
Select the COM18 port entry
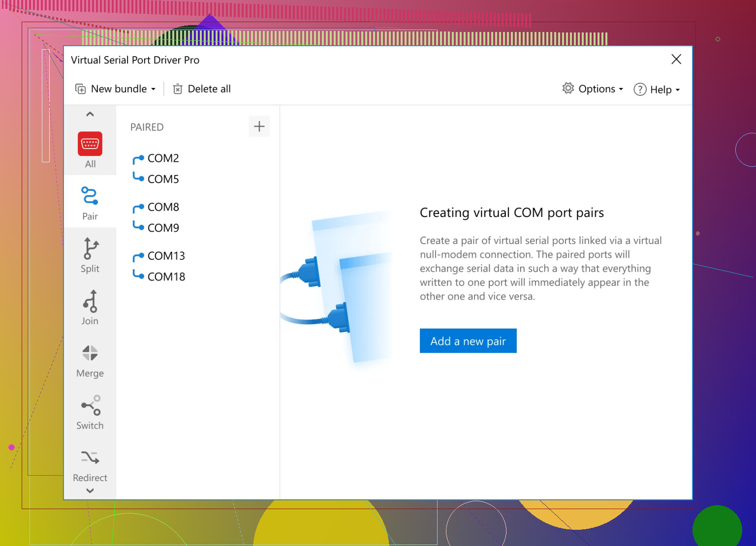click(166, 277)
